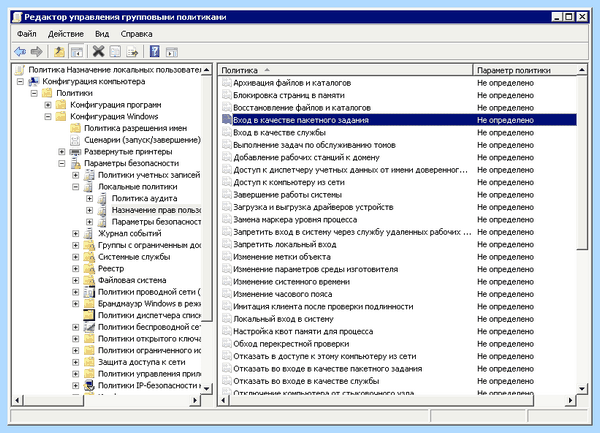This screenshot has width=600, height=433.
Task: Expand the Журнал событий node
Action: pyautogui.click(x=75, y=233)
